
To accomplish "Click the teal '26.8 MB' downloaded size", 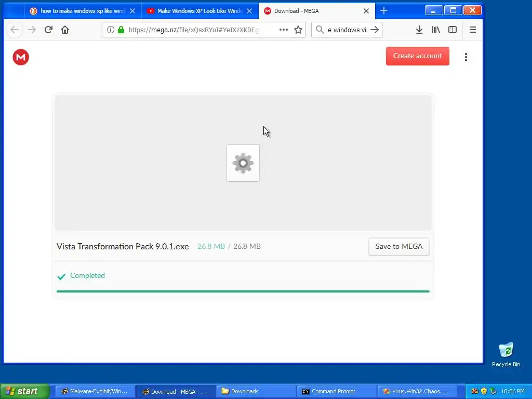I will (x=211, y=246).
